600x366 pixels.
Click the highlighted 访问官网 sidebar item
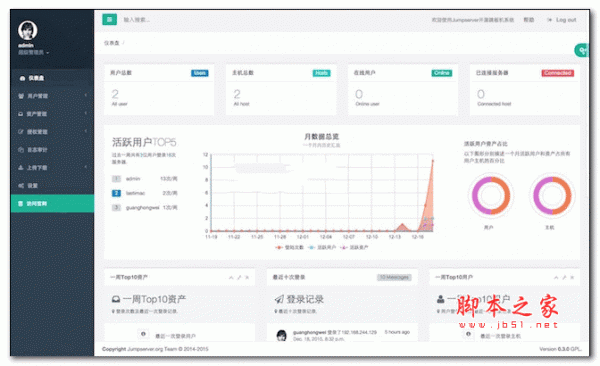52,204
